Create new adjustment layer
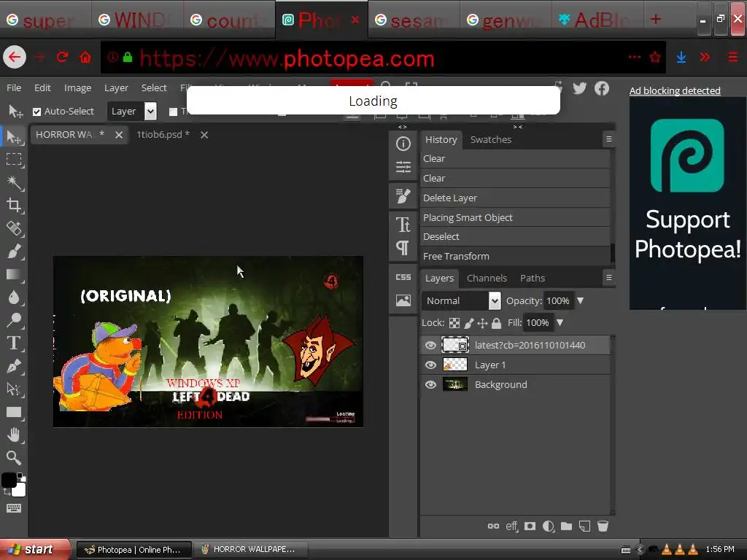 [549, 526]
